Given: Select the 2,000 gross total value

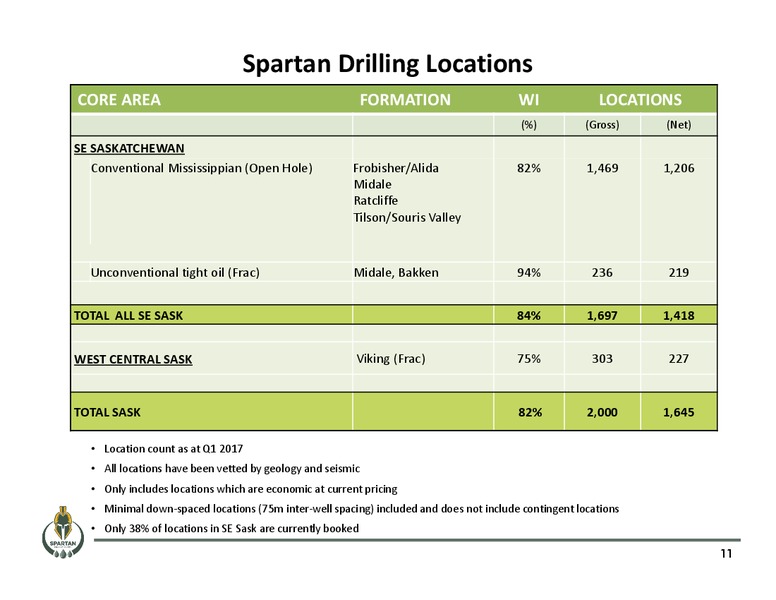Looking at the screenshot, I should [602, 412].
